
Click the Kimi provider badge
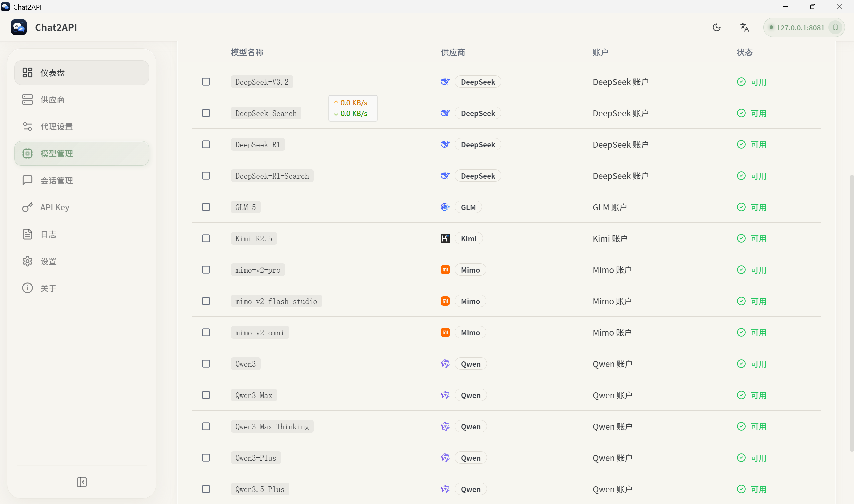469,238
